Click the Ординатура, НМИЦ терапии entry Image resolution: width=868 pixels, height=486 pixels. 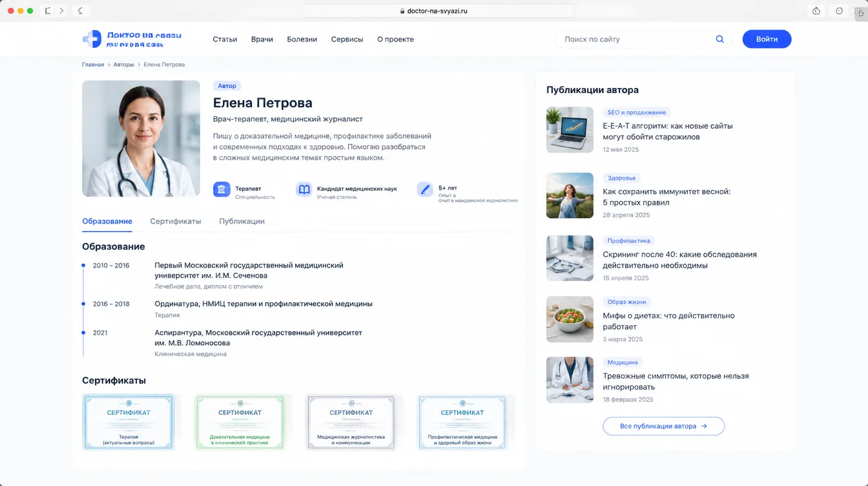[x=263, y=304]
